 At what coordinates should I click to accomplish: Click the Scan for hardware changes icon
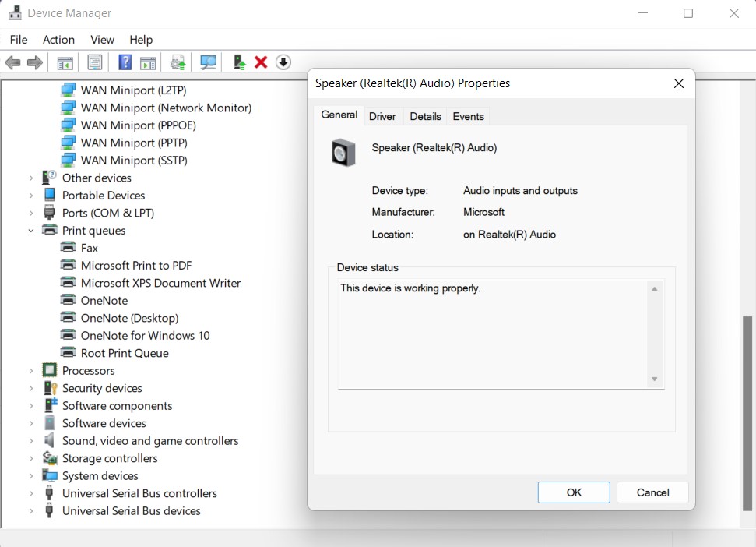tap(208, 62)
